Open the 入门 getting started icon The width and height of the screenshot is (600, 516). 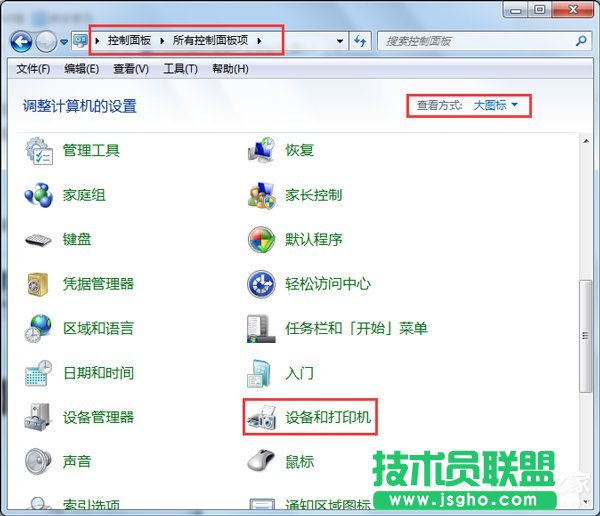pyautogui.click(x=259, y=373)
